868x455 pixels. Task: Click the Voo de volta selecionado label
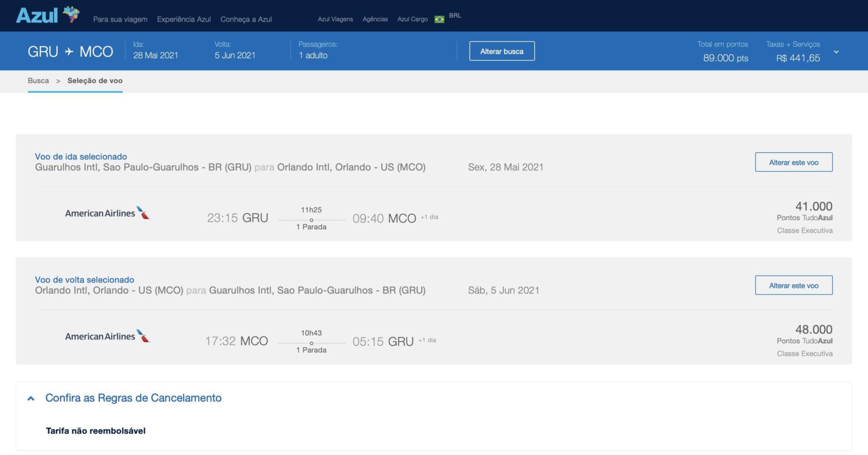[x=85, y=280]
